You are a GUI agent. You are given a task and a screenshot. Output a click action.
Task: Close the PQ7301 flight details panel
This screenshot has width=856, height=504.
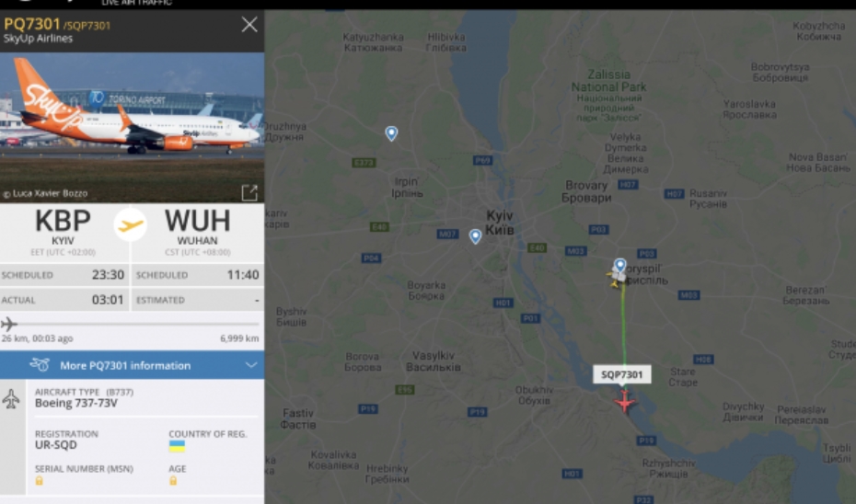coord(249,25)
